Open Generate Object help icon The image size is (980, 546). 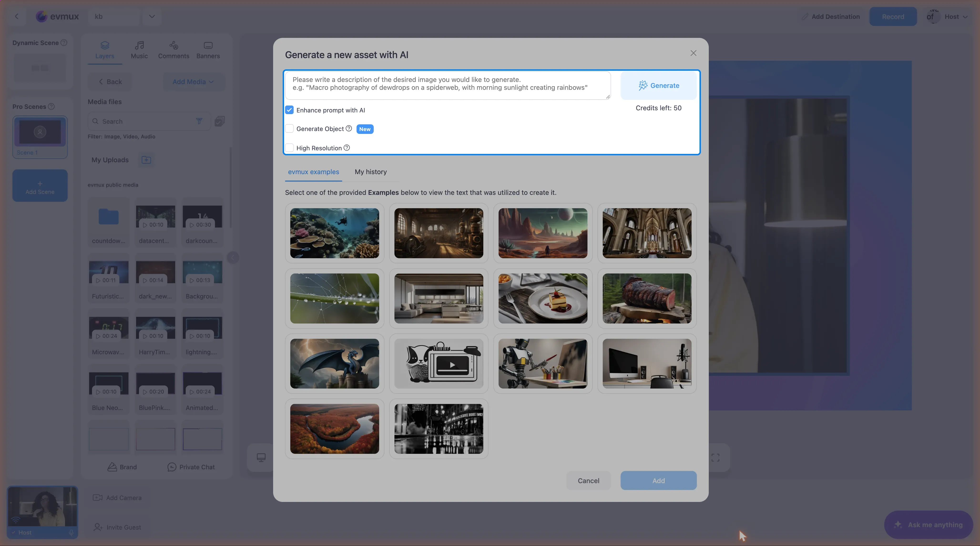(348, 128)
